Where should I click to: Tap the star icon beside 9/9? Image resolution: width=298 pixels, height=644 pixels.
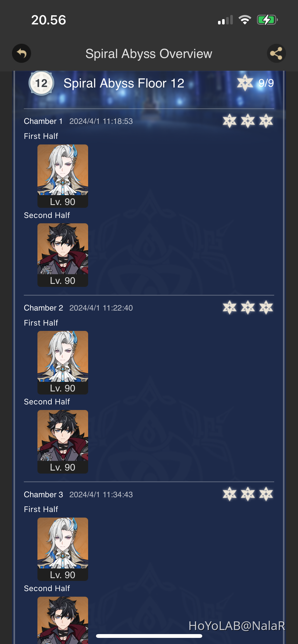[x=245, y=83]
